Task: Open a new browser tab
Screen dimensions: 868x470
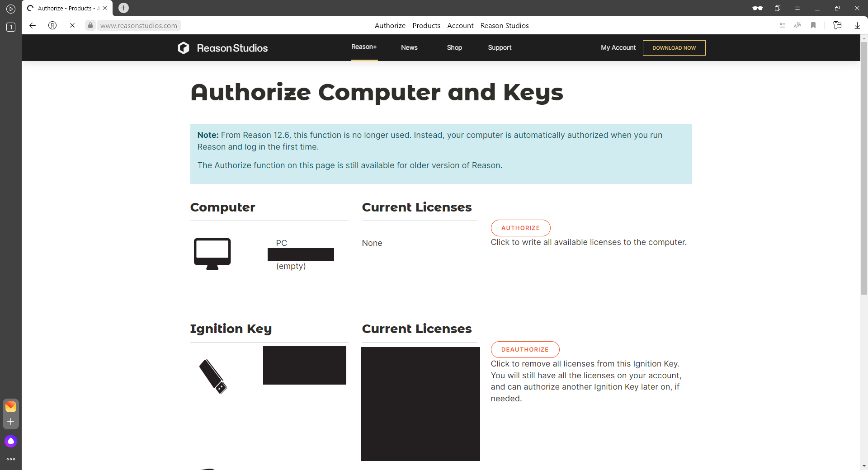Action: (123, 8)
